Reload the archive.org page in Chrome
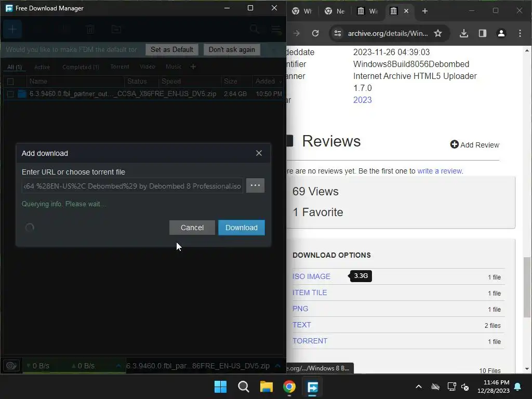The image size is (532, 399). pyautogui.click(x=315, y=33)
